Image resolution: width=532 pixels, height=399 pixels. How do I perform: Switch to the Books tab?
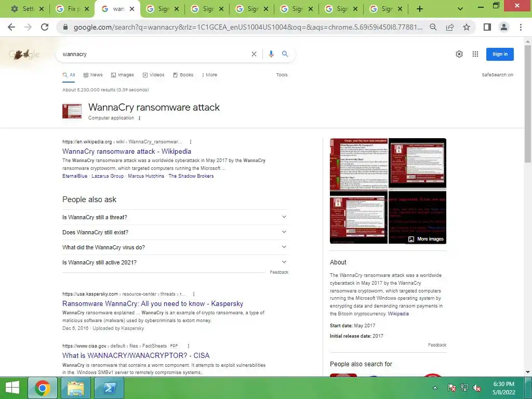(x=183, y=75)
